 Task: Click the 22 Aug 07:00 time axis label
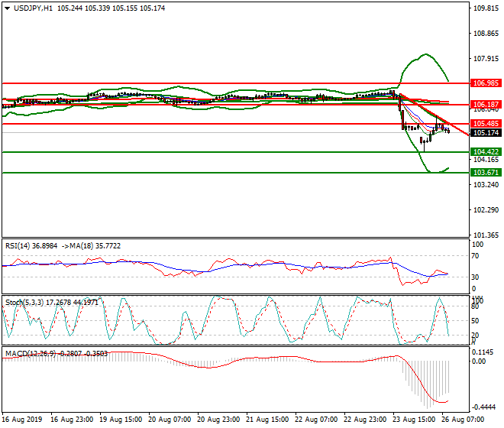click(x=316, y=420)
